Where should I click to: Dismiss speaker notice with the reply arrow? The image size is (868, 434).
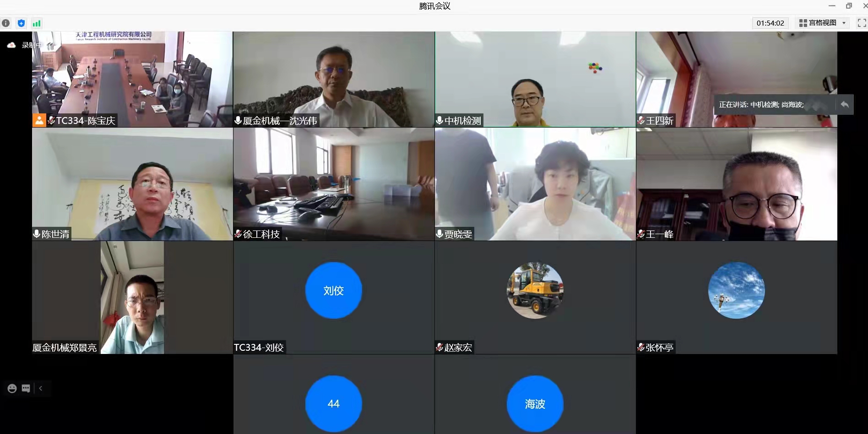(x=845, y=105)
